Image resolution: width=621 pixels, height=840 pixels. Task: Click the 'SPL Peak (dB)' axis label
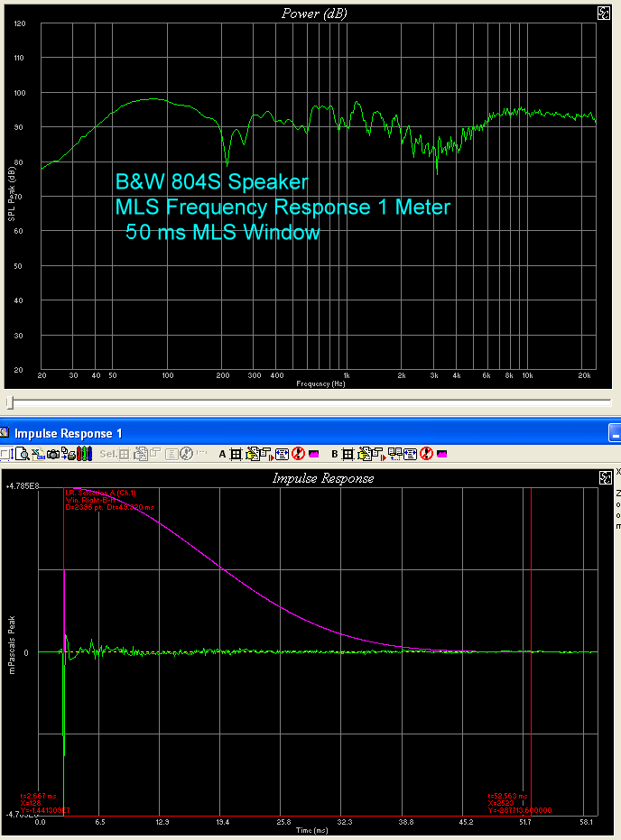[12, 193]
